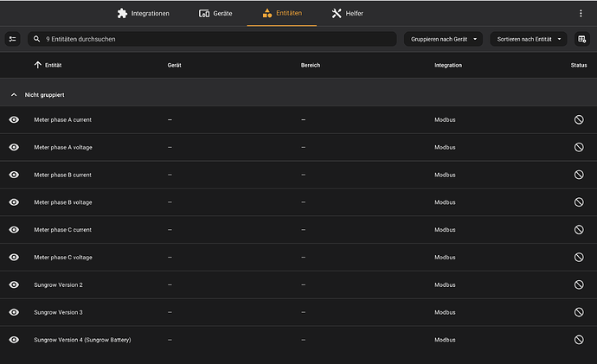Click the Entität sort arrow icon

coord(38,65)
